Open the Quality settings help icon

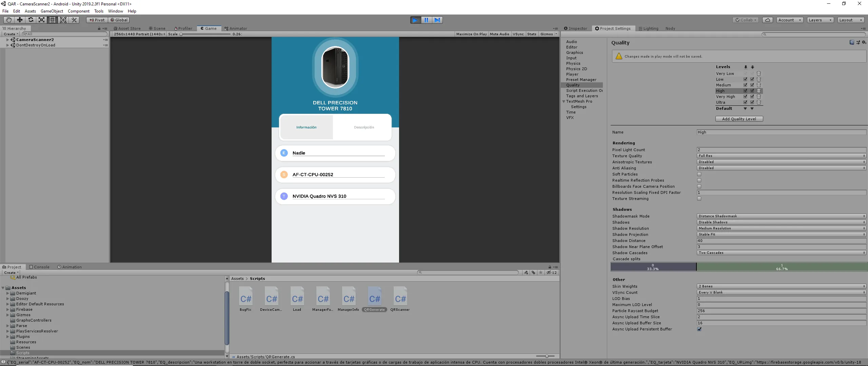851,42
